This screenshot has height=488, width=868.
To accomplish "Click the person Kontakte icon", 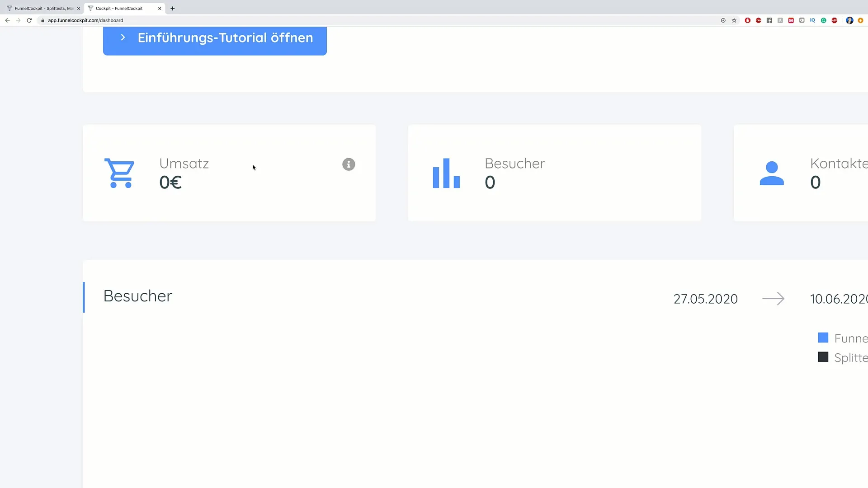I will point(772,174).
